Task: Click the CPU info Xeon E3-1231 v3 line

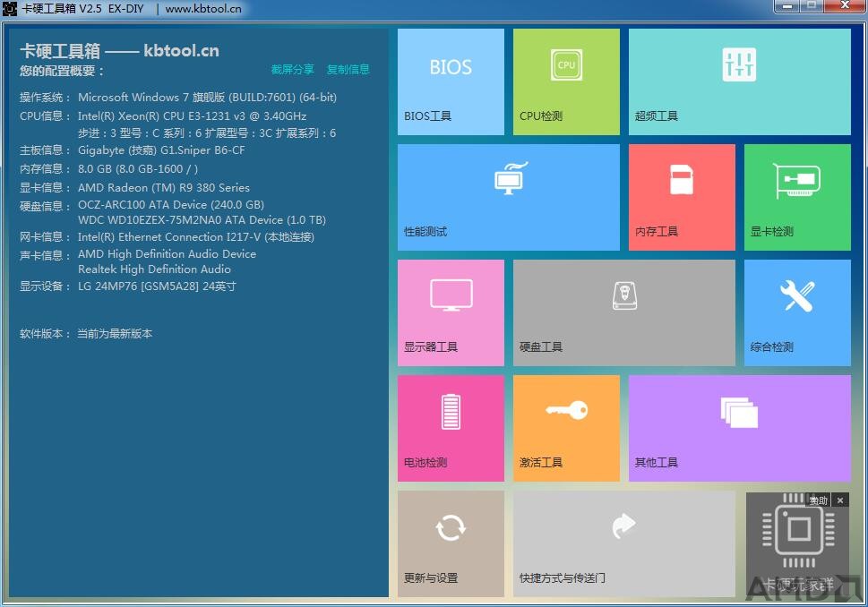Action: 192,115
